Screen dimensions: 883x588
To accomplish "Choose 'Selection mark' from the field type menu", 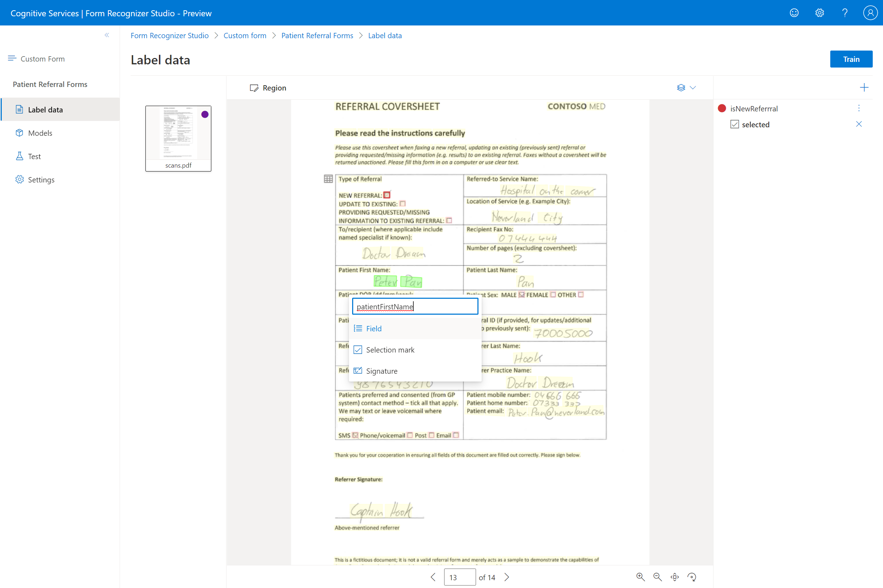I will click(x=390, y=349).
